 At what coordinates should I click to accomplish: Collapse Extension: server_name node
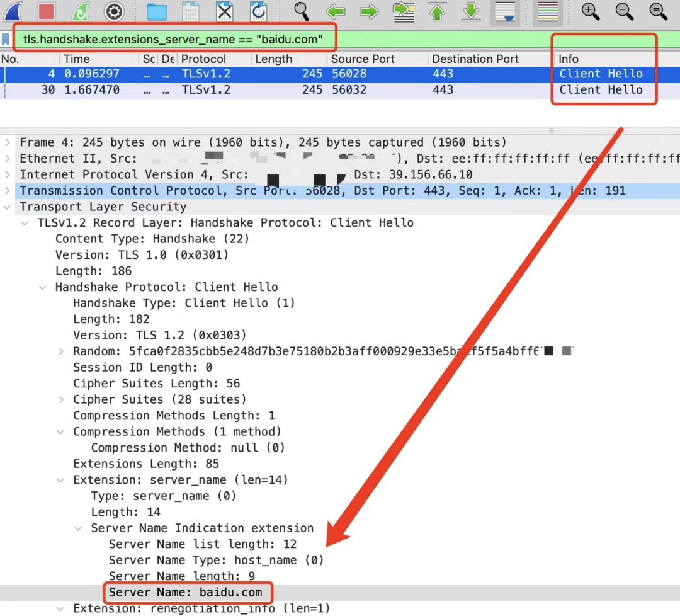[60, 480]
